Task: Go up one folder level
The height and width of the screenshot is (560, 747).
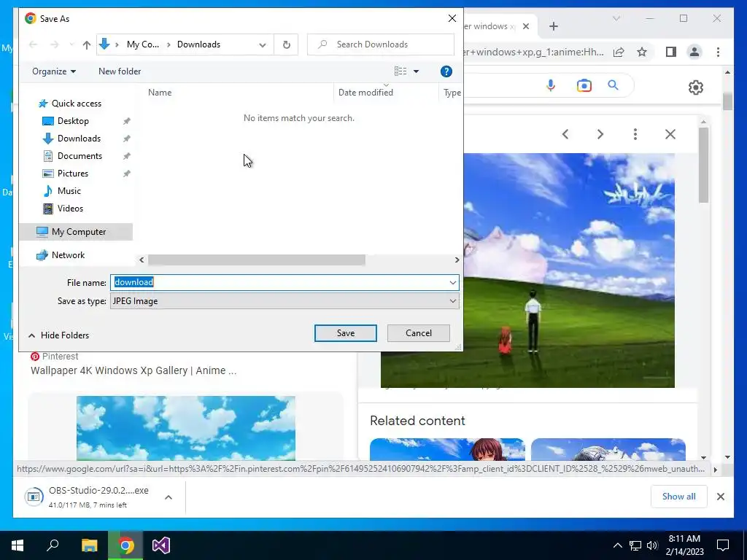Action: point(86,44)
